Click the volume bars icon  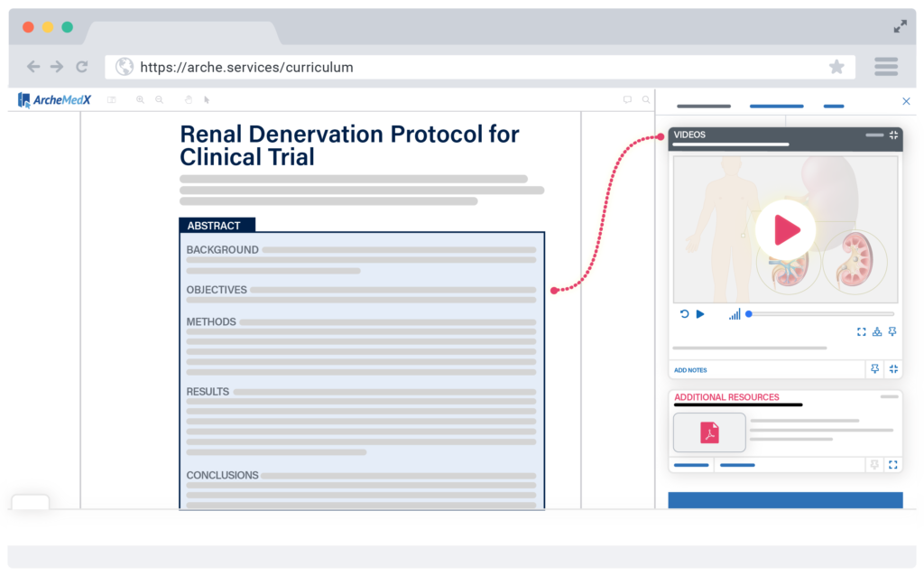735,315
